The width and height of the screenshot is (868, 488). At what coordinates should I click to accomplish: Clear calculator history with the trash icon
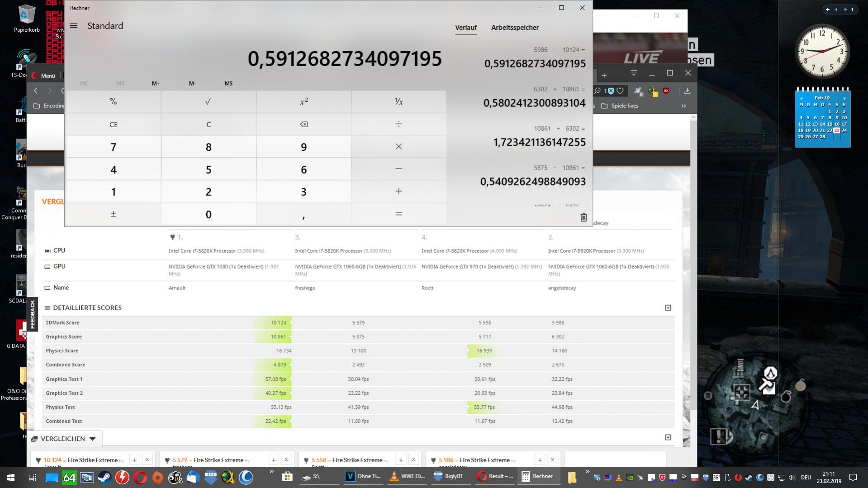tap(583, 218)
